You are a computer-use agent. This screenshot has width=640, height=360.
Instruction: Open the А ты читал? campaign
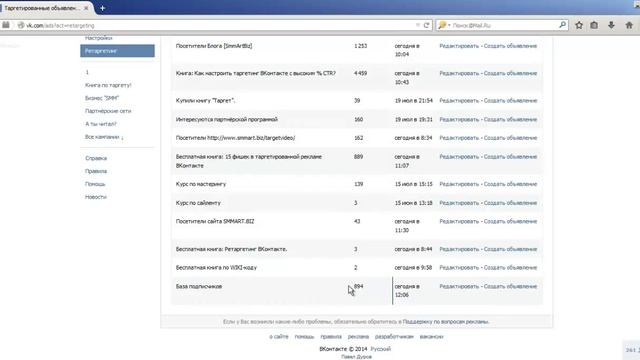click(x=101, y=124)
